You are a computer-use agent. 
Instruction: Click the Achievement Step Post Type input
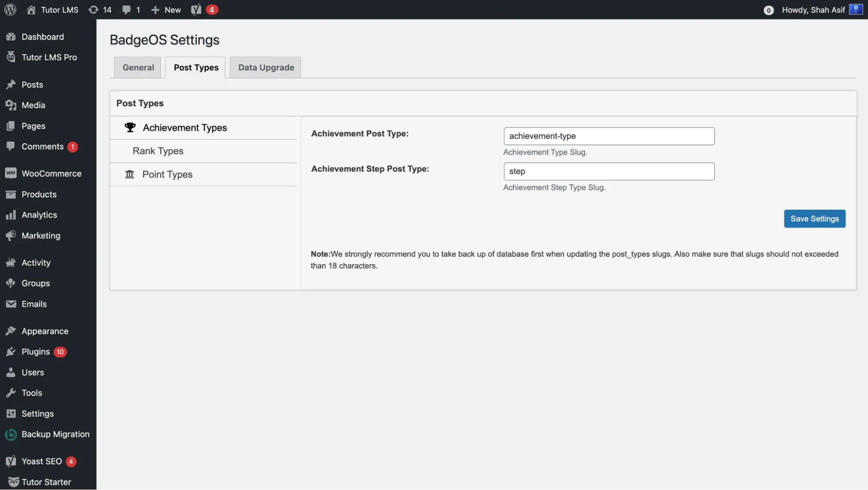[x=609, y=171]
